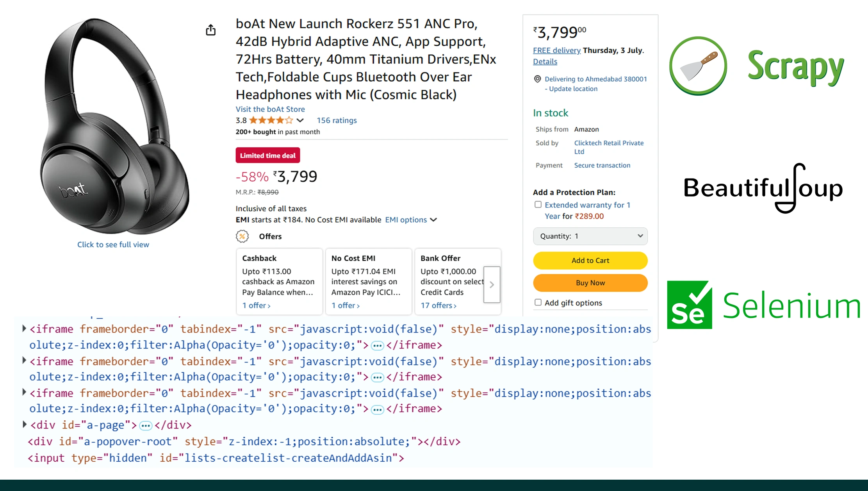The height and width of the screenshot is (491, 868).
Task: Select the Scrapy logo
Action: (x=756, y=66)
